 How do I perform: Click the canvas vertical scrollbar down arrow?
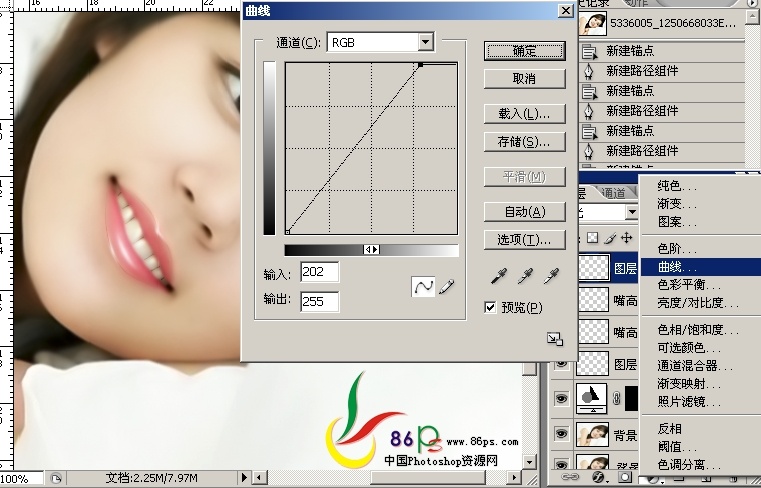tap(529, 462)
